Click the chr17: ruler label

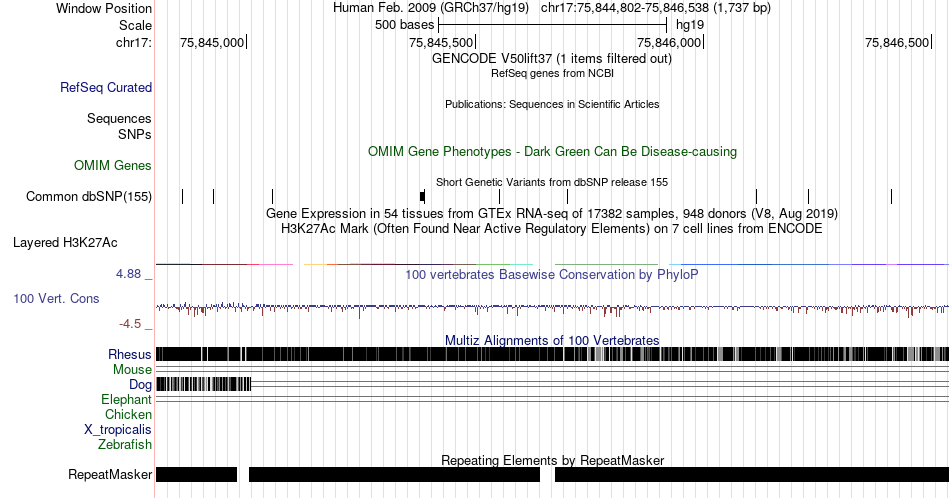click(133, 42)
